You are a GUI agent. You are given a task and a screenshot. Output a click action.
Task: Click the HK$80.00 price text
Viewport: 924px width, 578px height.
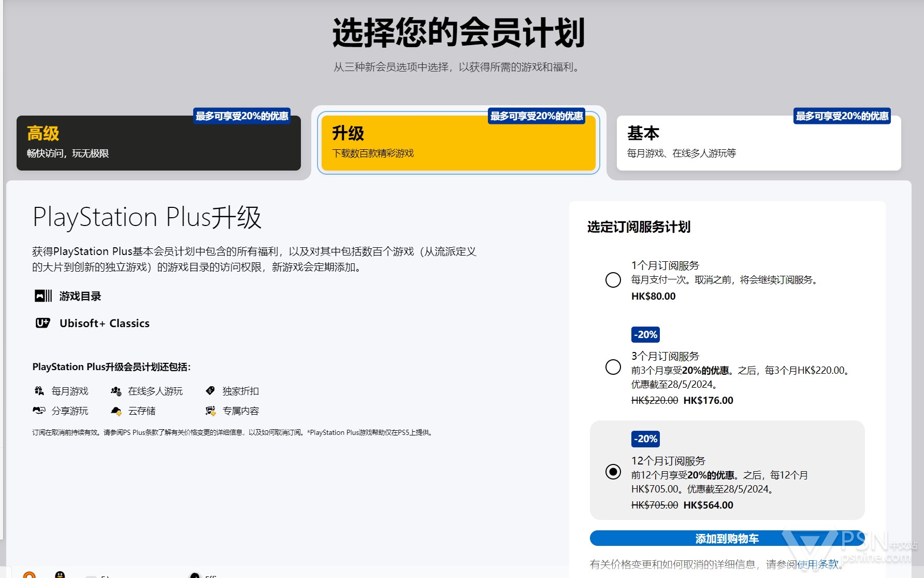pos(654,296)
